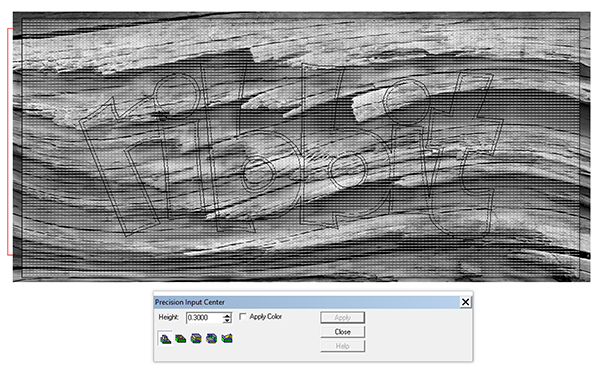Screen dimensions: 600x369
Task: Pick the inner circle of the first b outline
Action: pos(259,173)
